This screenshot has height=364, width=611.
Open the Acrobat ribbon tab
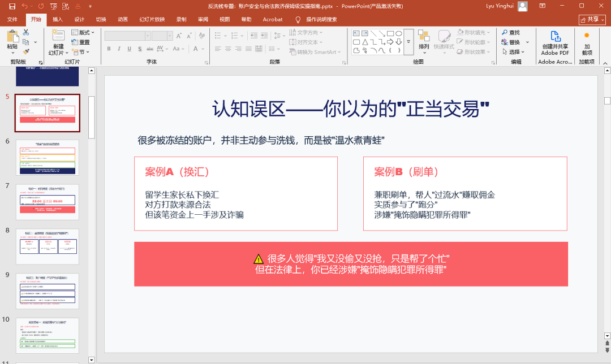pos(273,19)
